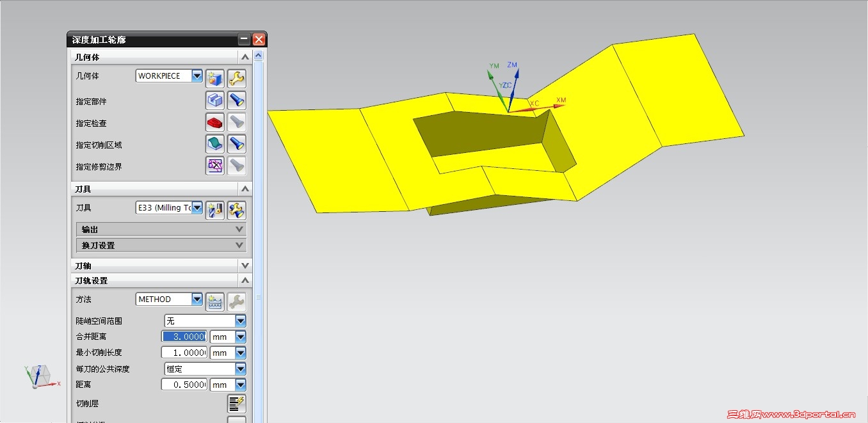Screen dimensions: 868x423
Task: Expand the 换刀设置 subsection
Action: click(x=239, y=245)
